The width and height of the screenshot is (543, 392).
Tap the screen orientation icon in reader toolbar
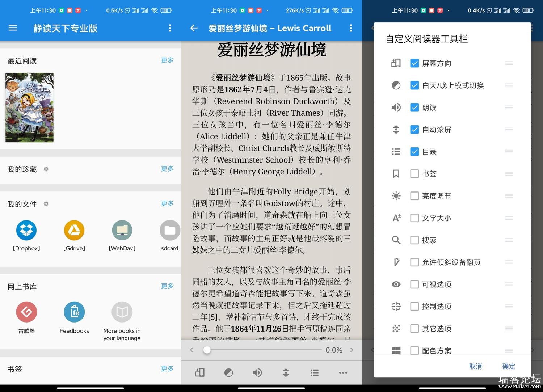(x=200, y=372)
